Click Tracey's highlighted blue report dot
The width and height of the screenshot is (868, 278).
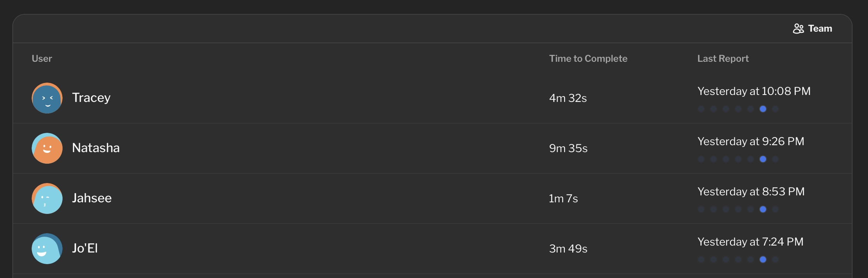(x=763, y=109)
